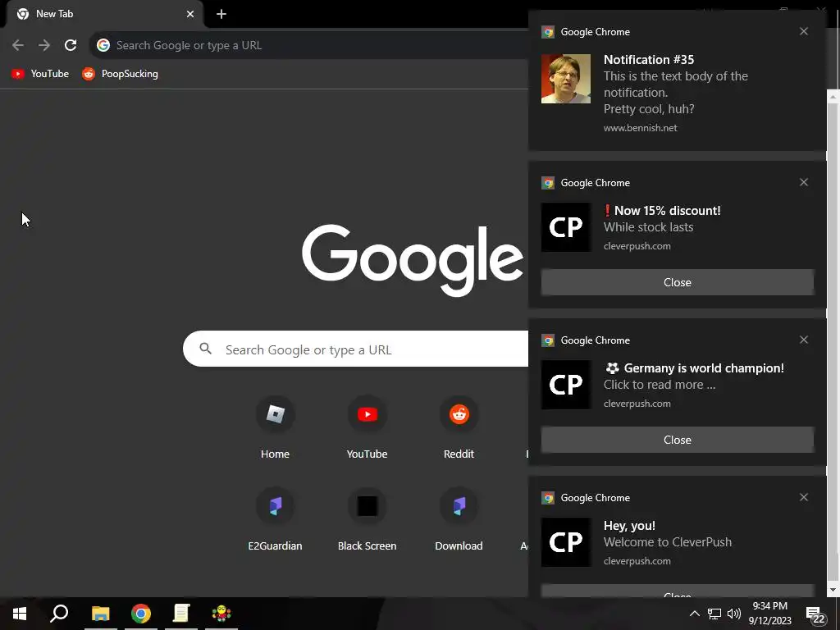Close the New Tab tab
Viewport: 840px width, 630px height.
pyautogui.click(x=190, y=14)
